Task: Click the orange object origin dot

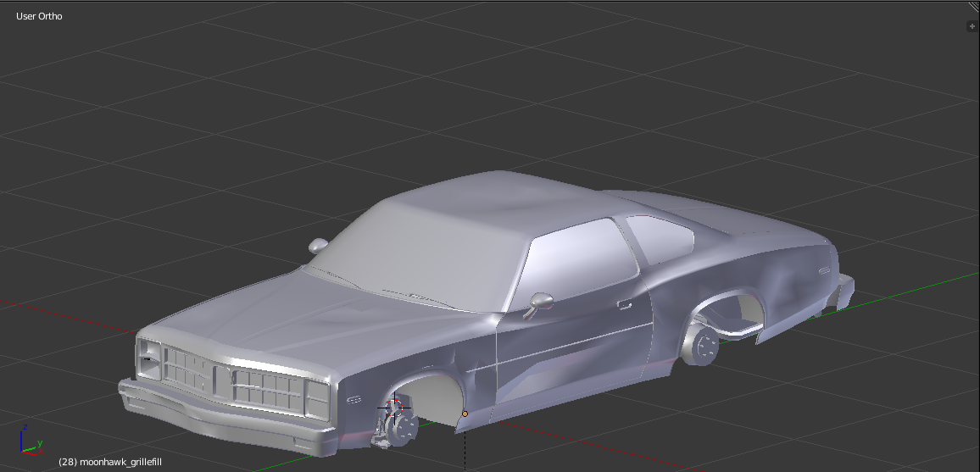Action: click(x=465, y=414)
